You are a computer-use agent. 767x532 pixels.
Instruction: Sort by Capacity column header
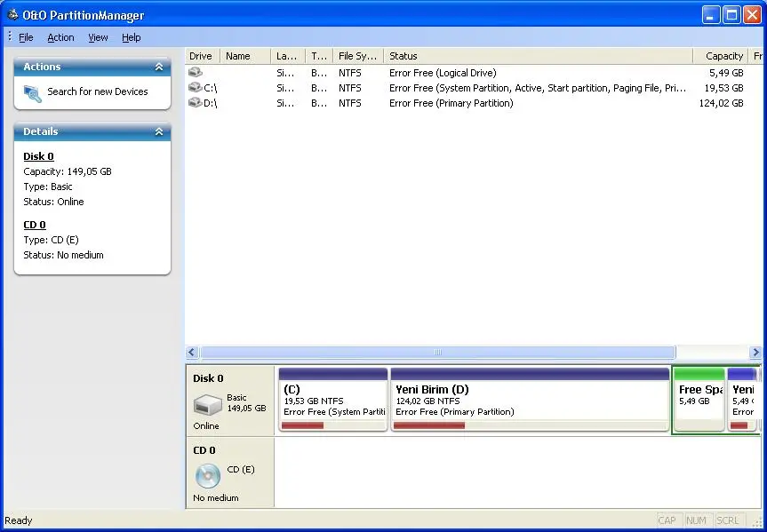[x=721, y=56]
